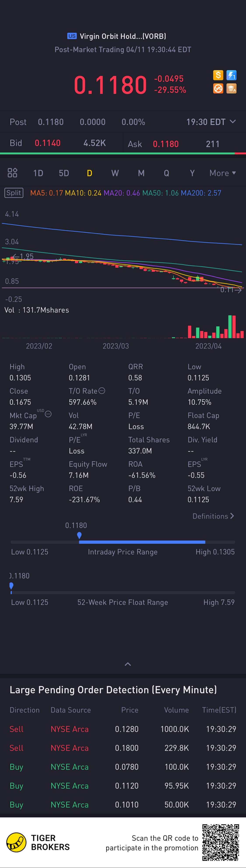Open the chart layout grid icon
This screenshot has height=868, width=246.
pos(12,173)
